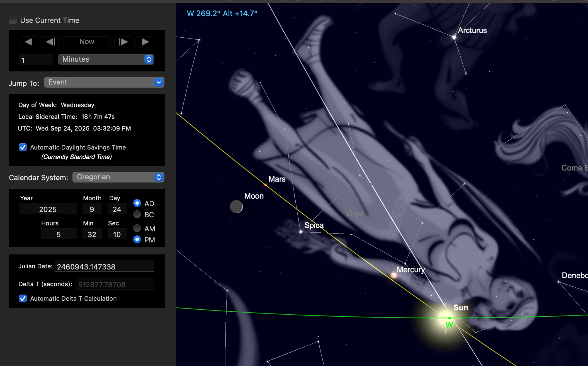The width and height of the screenshot is (588, 366).
Task: Click the Delta T seconds field
Action: (x=115, y=285)
